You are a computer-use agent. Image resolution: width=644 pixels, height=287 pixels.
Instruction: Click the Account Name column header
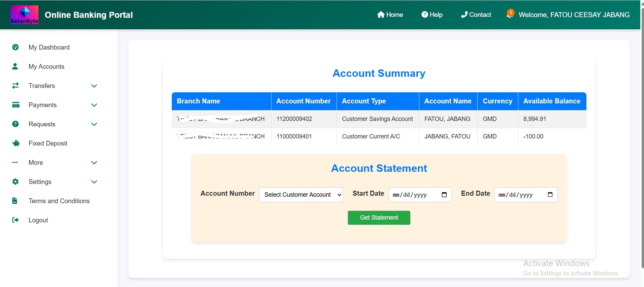448,101
